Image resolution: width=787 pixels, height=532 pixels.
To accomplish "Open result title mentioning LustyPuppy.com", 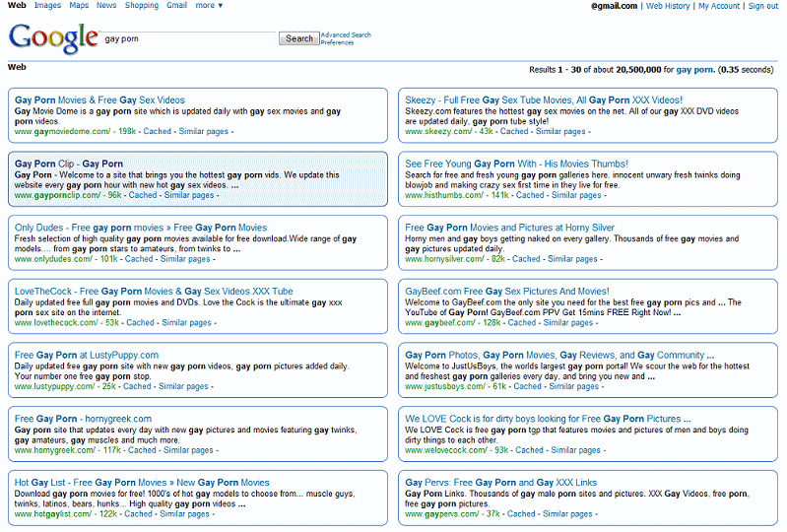I will point(87,355).
